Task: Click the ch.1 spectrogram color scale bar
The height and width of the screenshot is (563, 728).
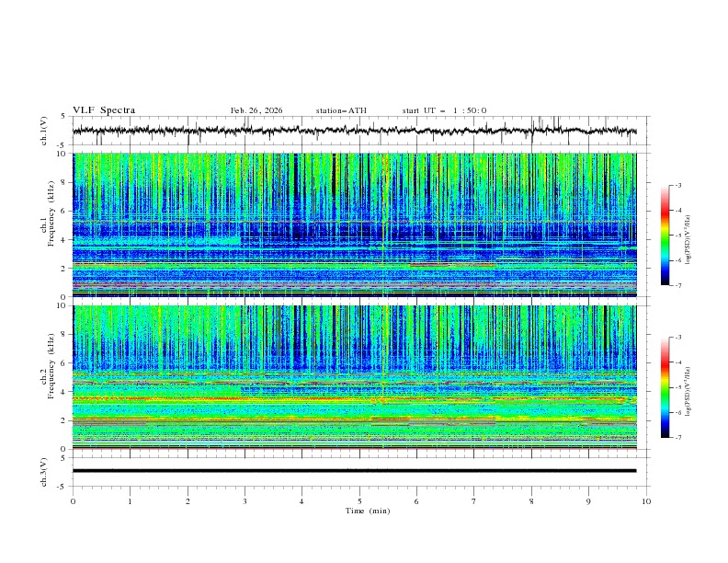Action: [665, 236]
